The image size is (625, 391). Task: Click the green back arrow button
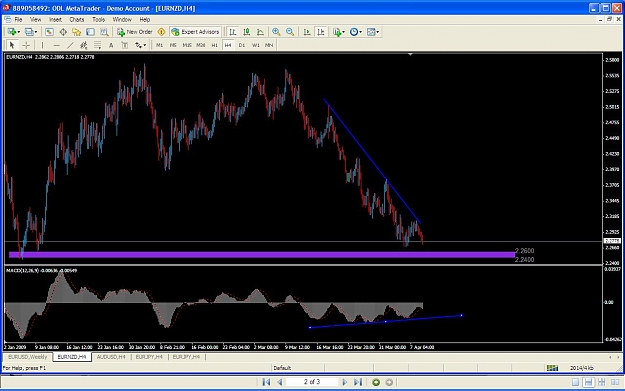[x=376, y=382]
